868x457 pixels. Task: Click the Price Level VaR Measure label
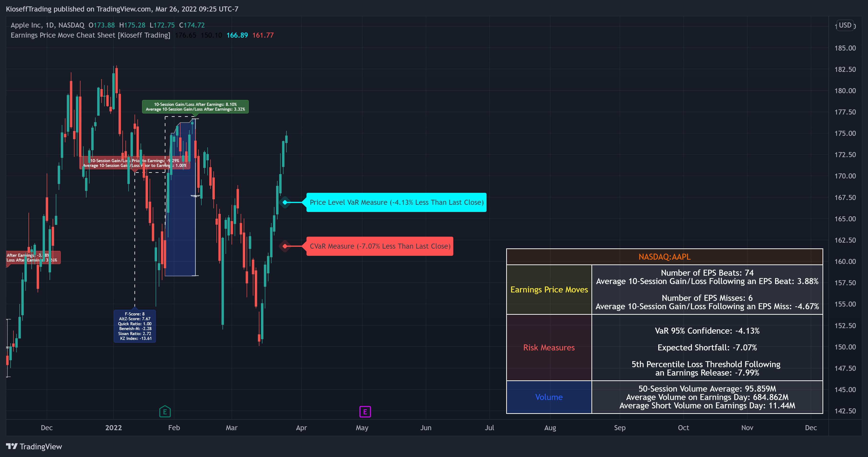tap(396, 202)
